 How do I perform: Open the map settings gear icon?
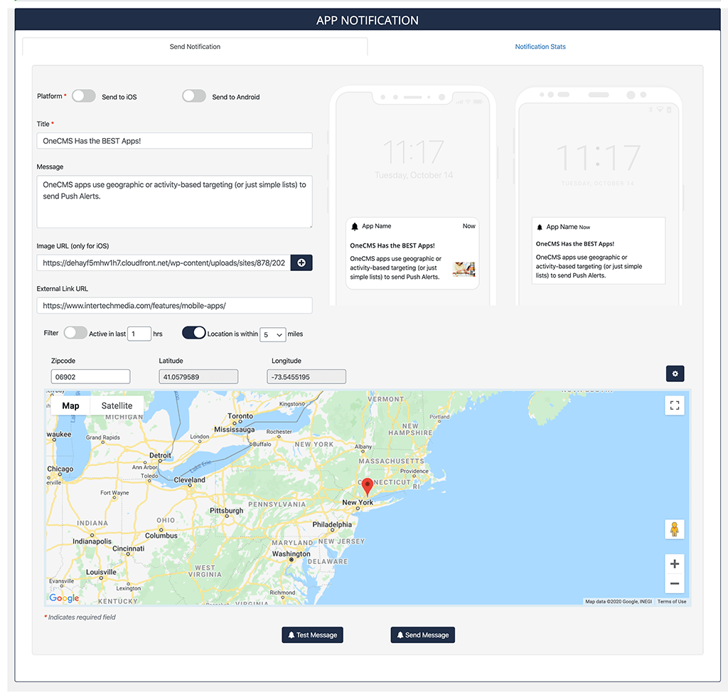[675, 373]
